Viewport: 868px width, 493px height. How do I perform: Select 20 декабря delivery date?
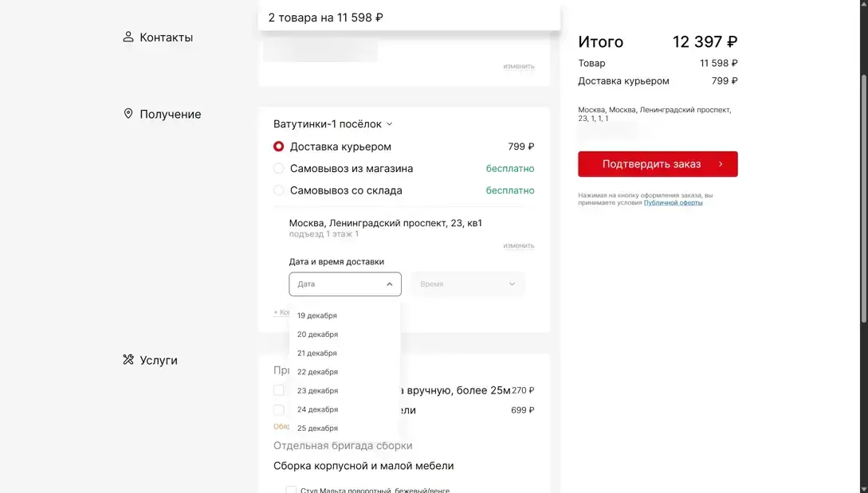click(x=317, y=335)
